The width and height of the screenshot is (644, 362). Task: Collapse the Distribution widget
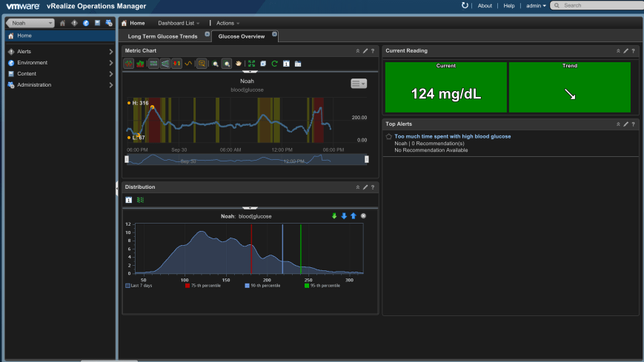tap(358, 187)
